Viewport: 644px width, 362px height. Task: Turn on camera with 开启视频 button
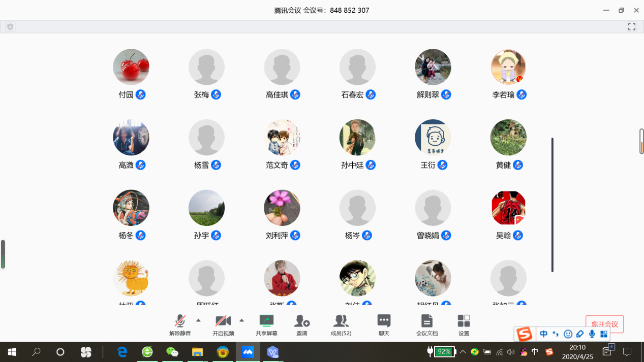pos(223,321)
